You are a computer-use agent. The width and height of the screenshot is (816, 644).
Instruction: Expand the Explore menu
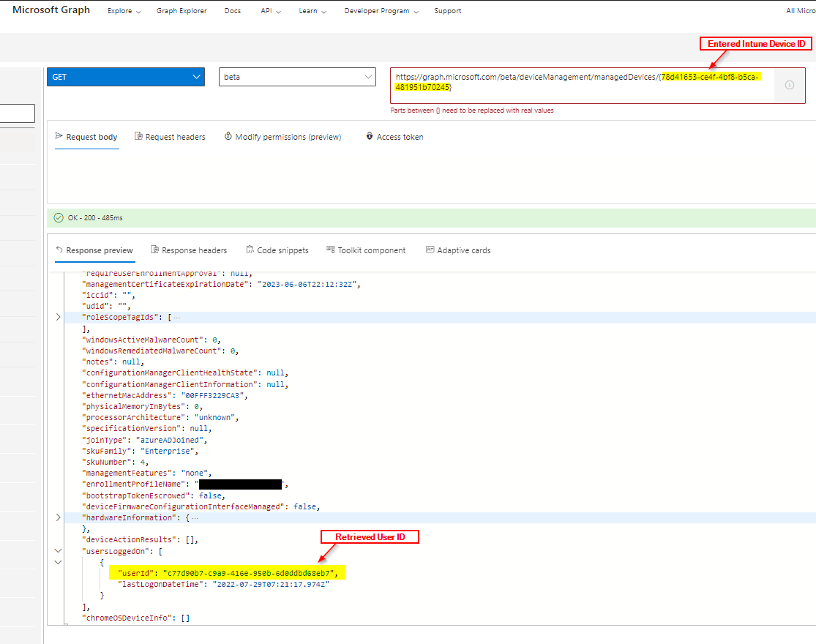point(124,11)
